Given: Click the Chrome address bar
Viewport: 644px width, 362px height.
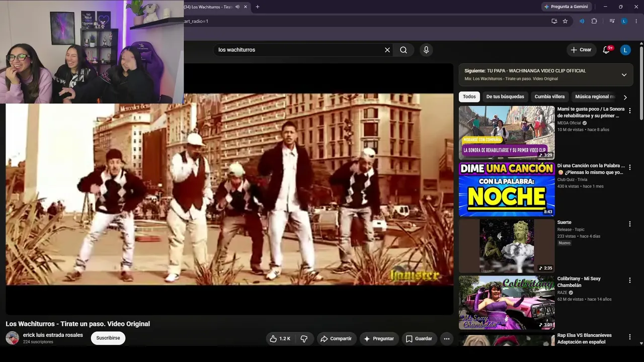Looking at the screenshot, I should pos(365,21).
